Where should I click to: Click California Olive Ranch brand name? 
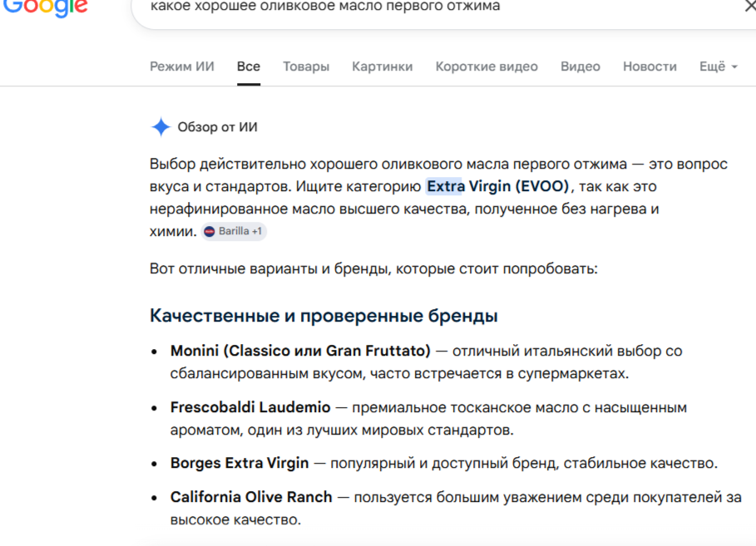251,497
